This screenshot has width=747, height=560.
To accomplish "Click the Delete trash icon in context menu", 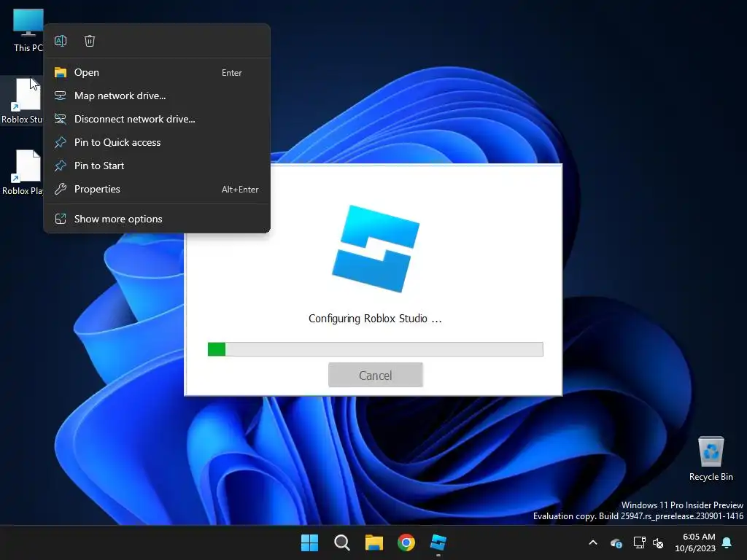I will tap(90, 41).
